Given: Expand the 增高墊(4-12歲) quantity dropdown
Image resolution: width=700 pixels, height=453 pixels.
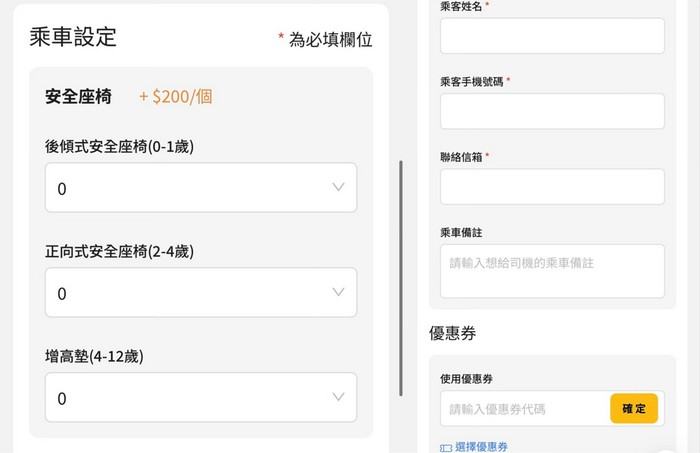Looking at the screenshot, I should click(200, 398).
